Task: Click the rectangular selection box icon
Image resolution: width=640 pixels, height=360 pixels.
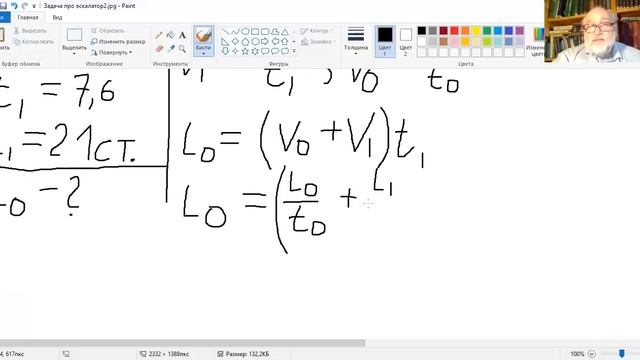Action: tap(74, 35)
